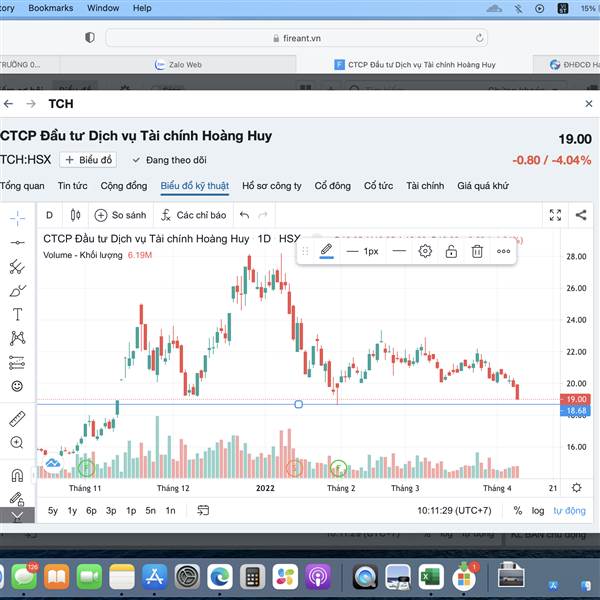
Task: Switch to Tin tức tab
Action: (72, 186)
